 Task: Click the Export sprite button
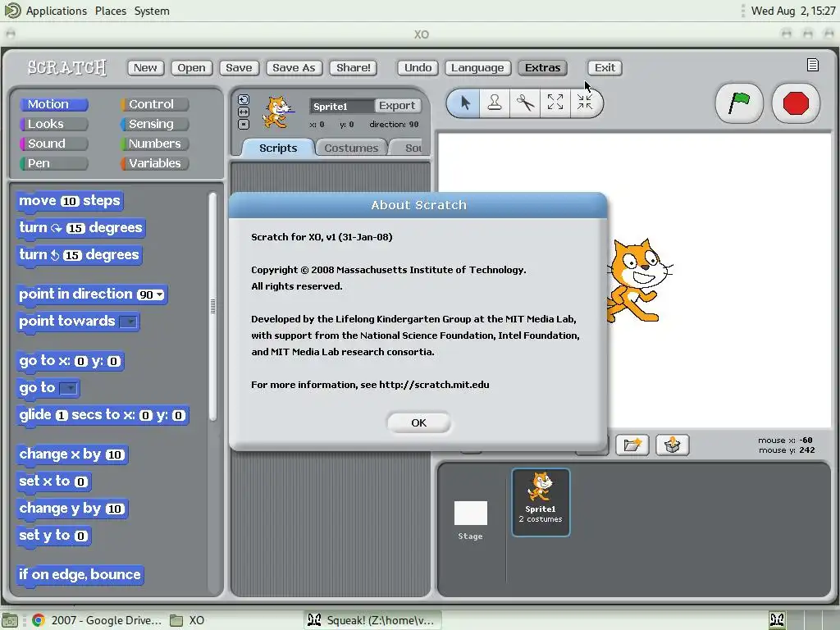point(397,106)
